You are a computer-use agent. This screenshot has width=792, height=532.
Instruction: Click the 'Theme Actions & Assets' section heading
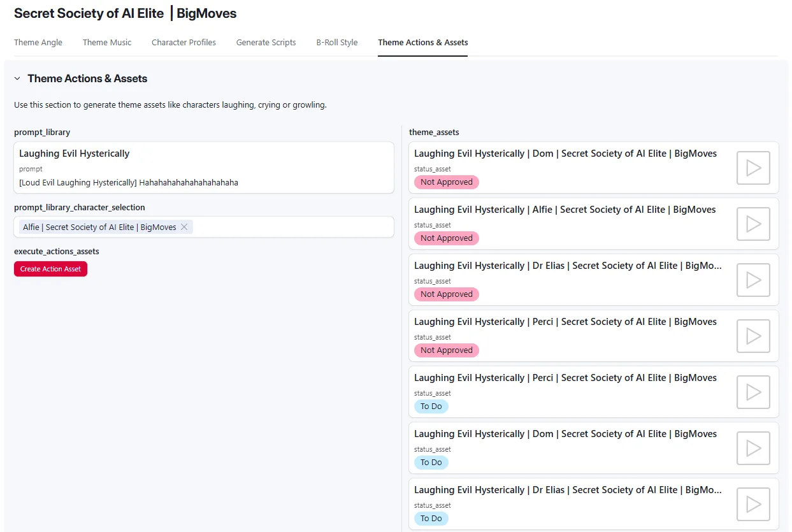pos(87,78)
